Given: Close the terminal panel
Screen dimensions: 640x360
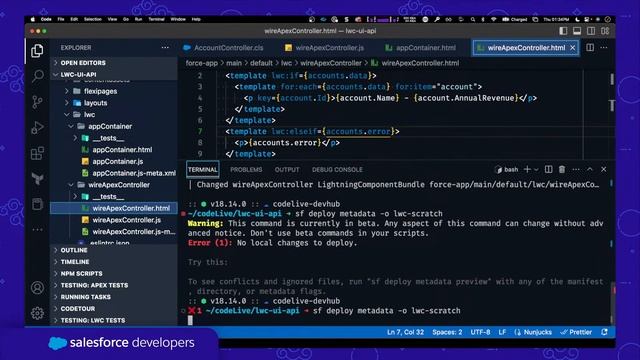Looking at the screenshot, I should click(604, 169).
